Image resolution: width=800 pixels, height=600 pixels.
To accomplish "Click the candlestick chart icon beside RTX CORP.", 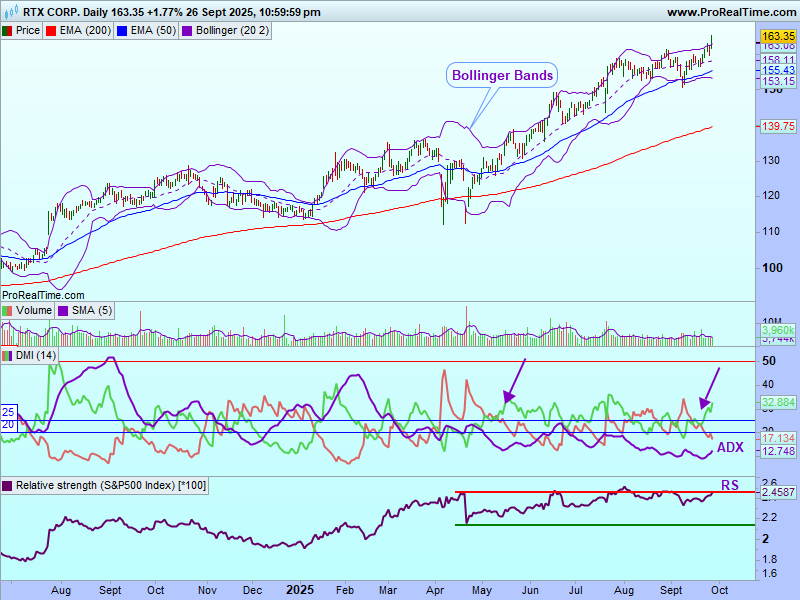I will (x=11, y=12).
